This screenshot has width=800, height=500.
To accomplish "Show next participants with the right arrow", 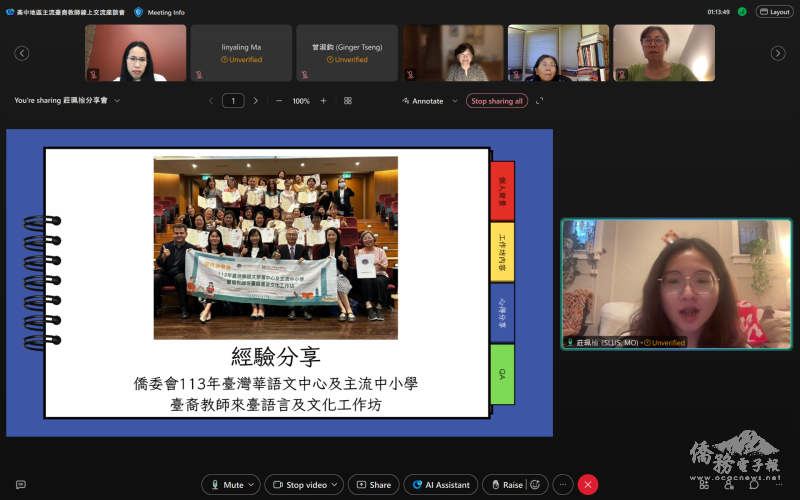I will pyautogui.click(x=778, y=53).
